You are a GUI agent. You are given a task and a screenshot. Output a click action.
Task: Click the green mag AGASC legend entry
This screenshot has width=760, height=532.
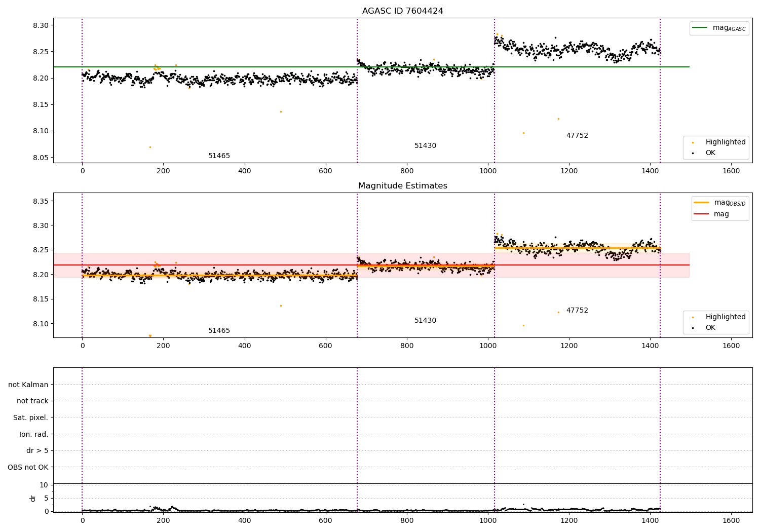(x=719, y=28)
